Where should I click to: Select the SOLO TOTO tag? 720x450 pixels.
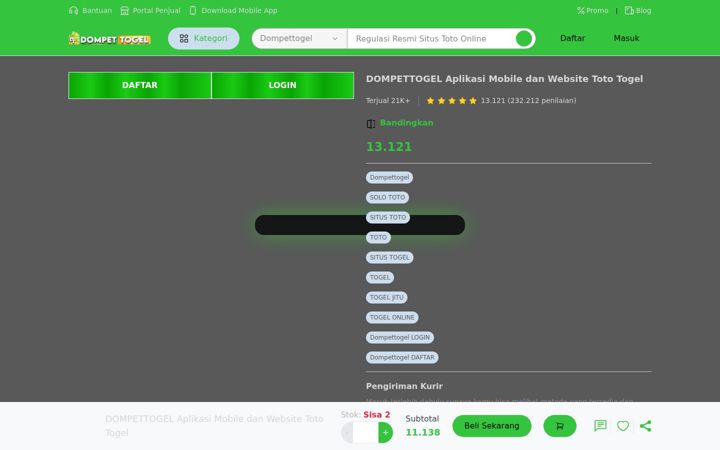[388, 197]
